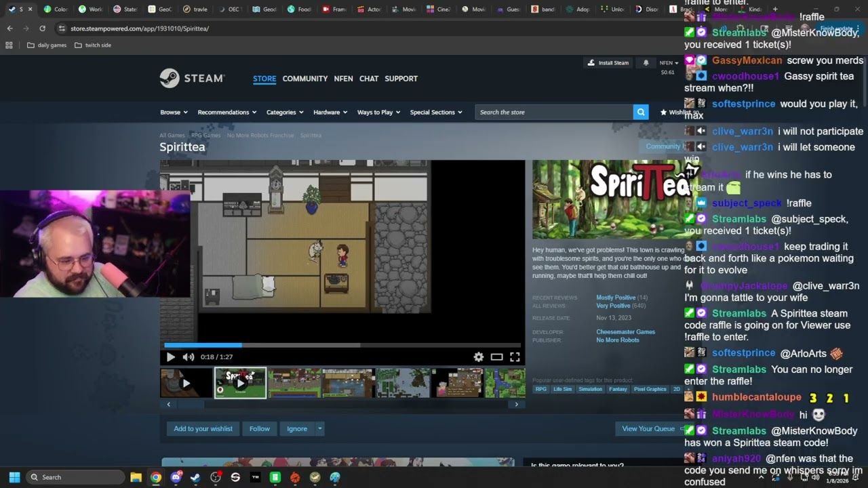Open the Streamlabs S icon on taskbar
Image resolution: width=868 pixels, height=488 pixels.
(235, 477)
